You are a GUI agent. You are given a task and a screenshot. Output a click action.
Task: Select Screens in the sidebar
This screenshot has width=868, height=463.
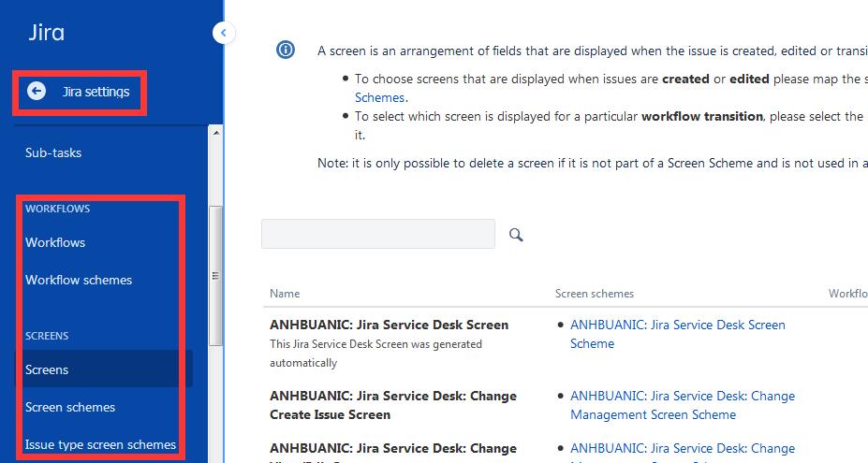point(104,369)
